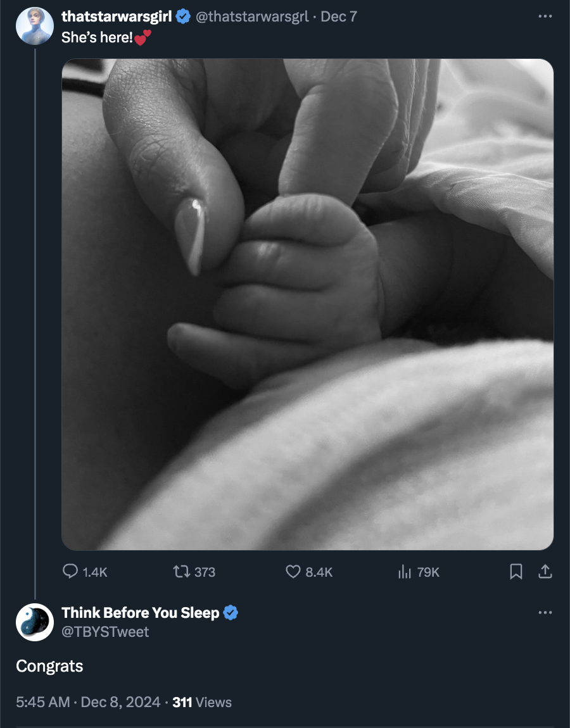Open thatstarwarsgirl profile avatar
The width and height of the screenshot is (570, 728).
click(34, 26)
